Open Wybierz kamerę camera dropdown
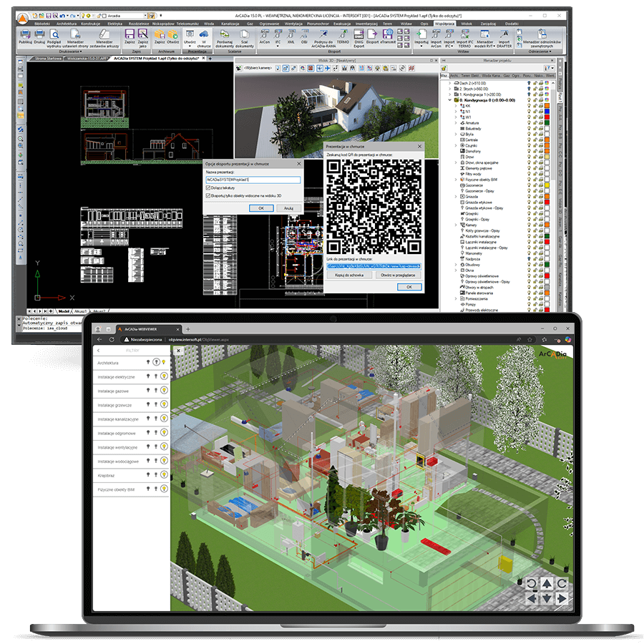644x644 pixels. (x=258, y=68)
